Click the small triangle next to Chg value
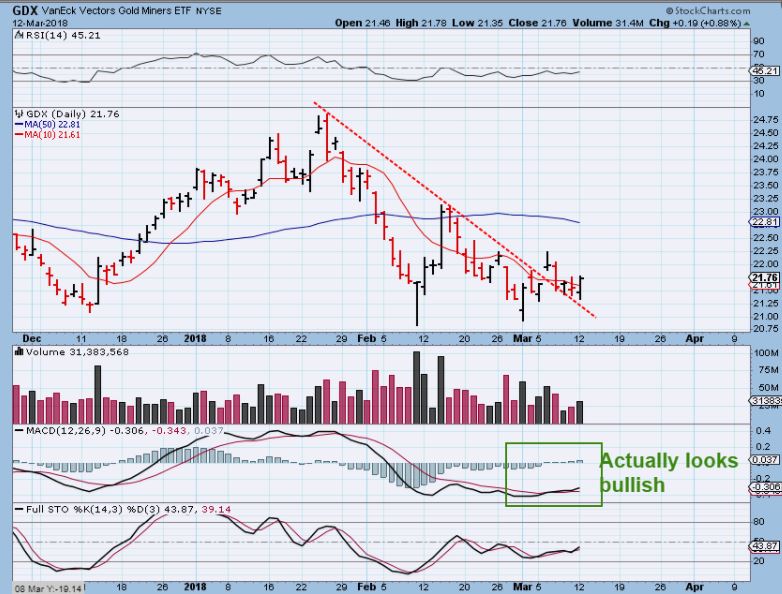This screenshot has width=782, height=594. point(747,23)
